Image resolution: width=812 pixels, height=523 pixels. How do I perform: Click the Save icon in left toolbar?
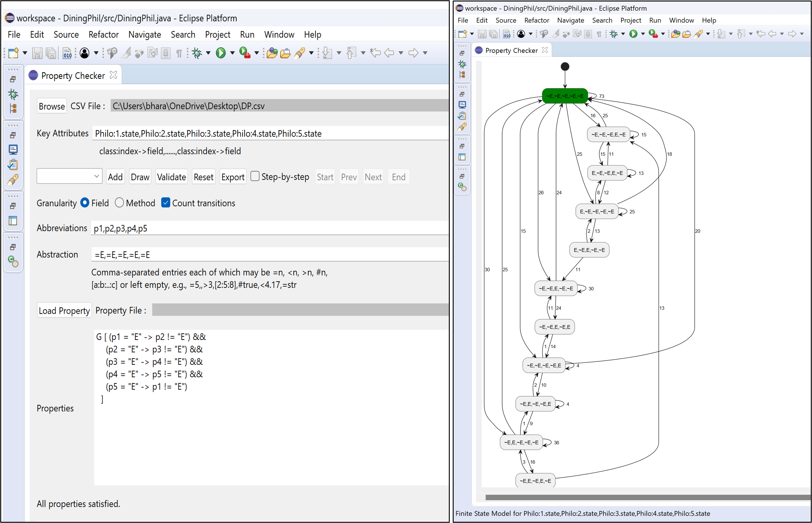[37, 53]
